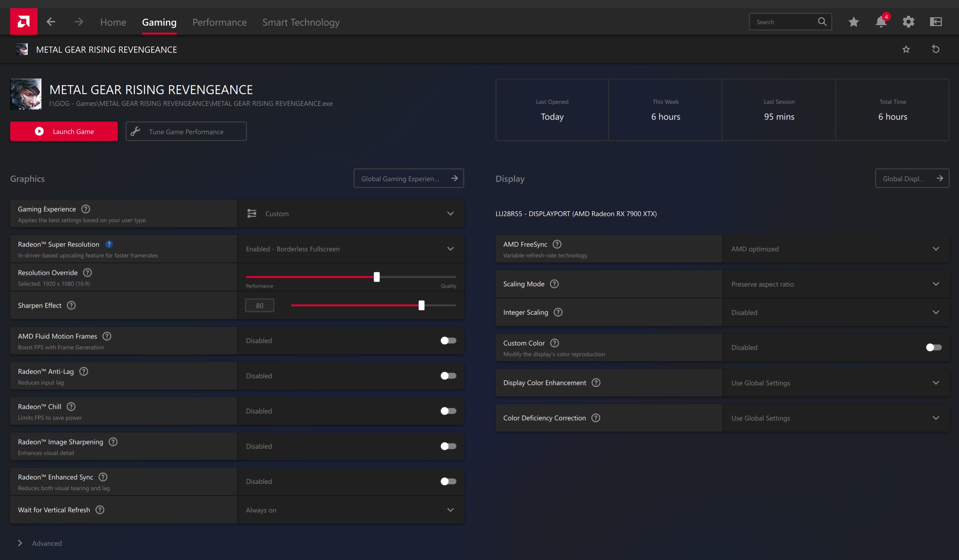Open Wait for Vertical Refresh help icon
The height and width of the screenshot is (560, 959).
click(x=100, y=510)
